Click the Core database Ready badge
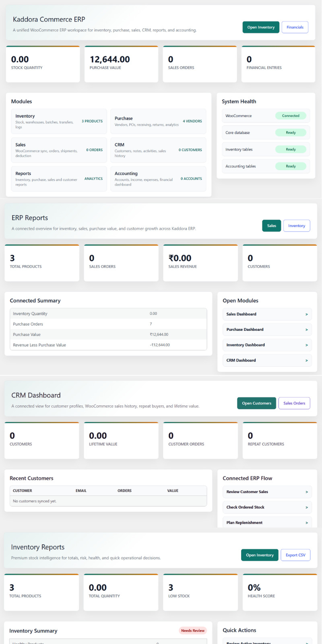Screen dimensions: 322x644 click(x=291, y=133)
